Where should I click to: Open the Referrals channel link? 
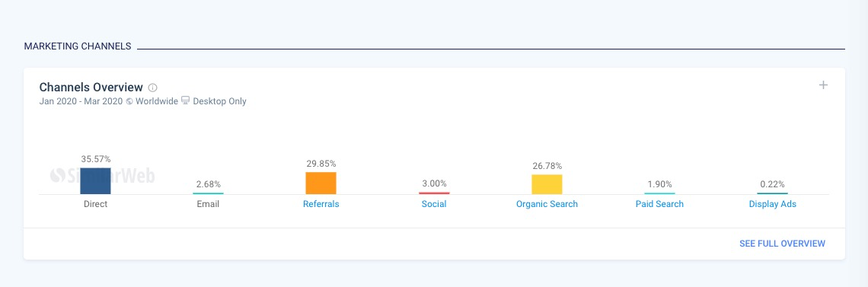[x=321, y=204]
